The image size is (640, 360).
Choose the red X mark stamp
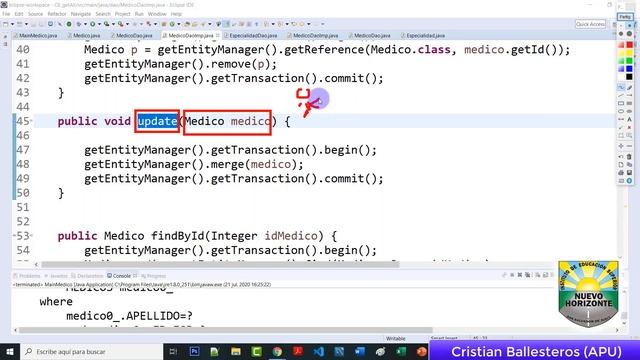[629, 127]
